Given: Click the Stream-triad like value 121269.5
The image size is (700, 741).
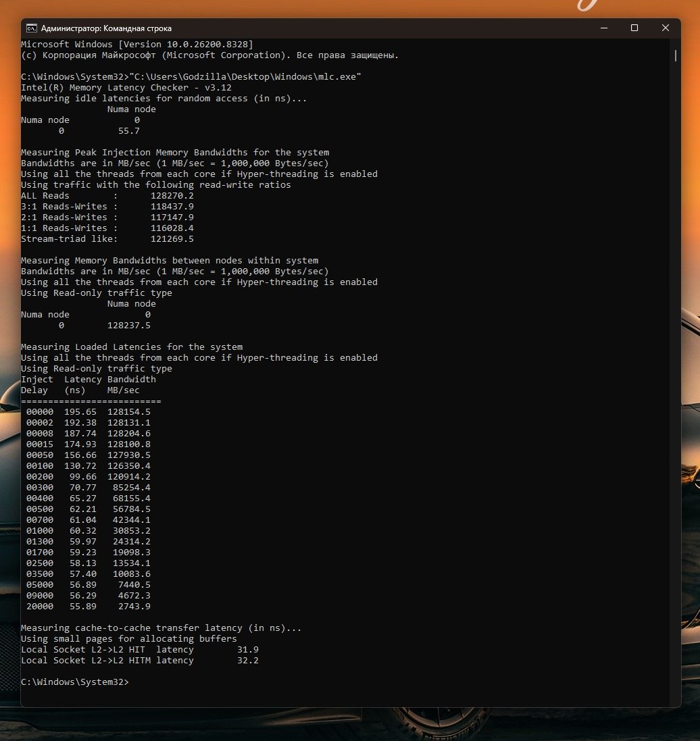Looking at the screenshot, I should [x=172, y=239].
